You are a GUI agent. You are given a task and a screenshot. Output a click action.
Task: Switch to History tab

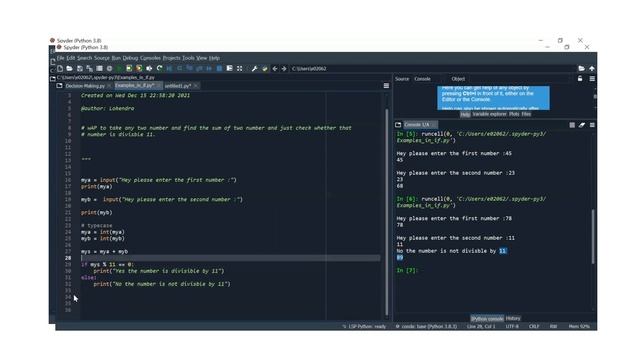click(x=513, y=318)
